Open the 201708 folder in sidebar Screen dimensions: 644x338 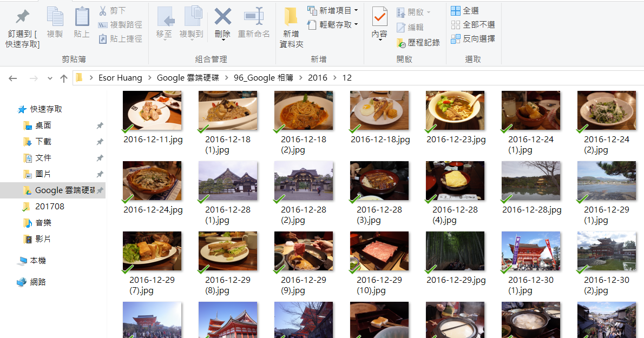[43, 207]
